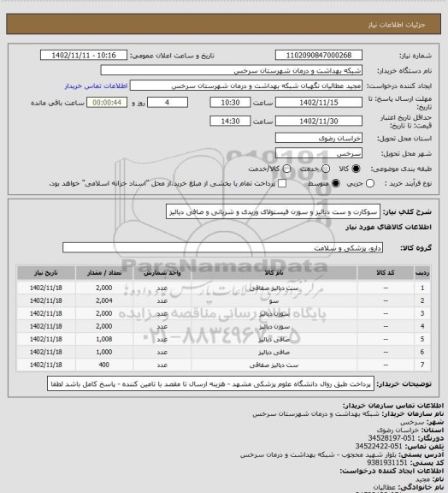448x493 pixels.
Task: Open the اطلاعات تماس خریدار link
Action: [96, 86]
